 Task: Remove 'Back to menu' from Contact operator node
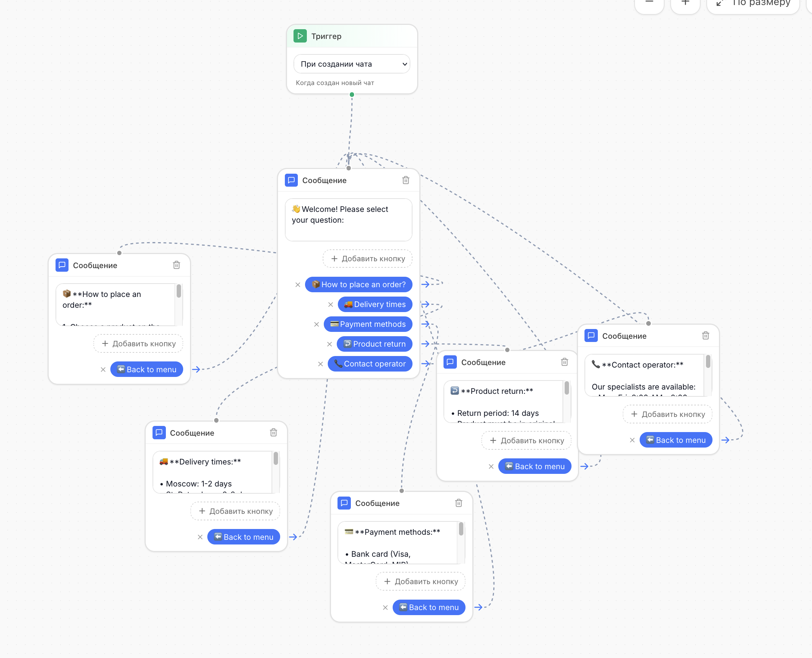(x=632, y=440)
